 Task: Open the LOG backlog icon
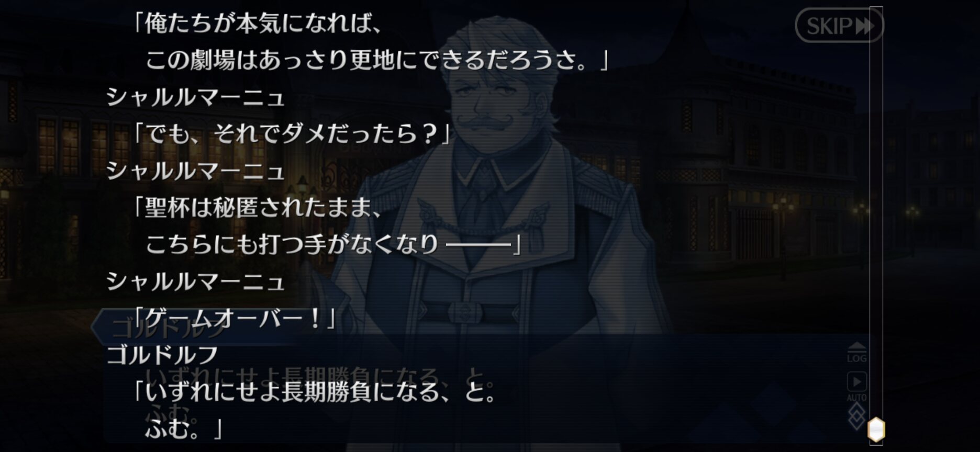tap(856, 353)
